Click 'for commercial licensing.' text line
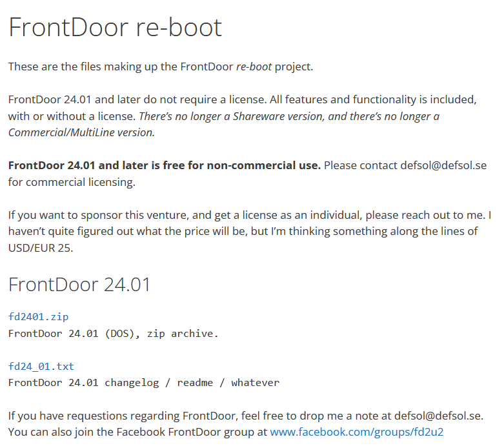 (x=72, y=182)
